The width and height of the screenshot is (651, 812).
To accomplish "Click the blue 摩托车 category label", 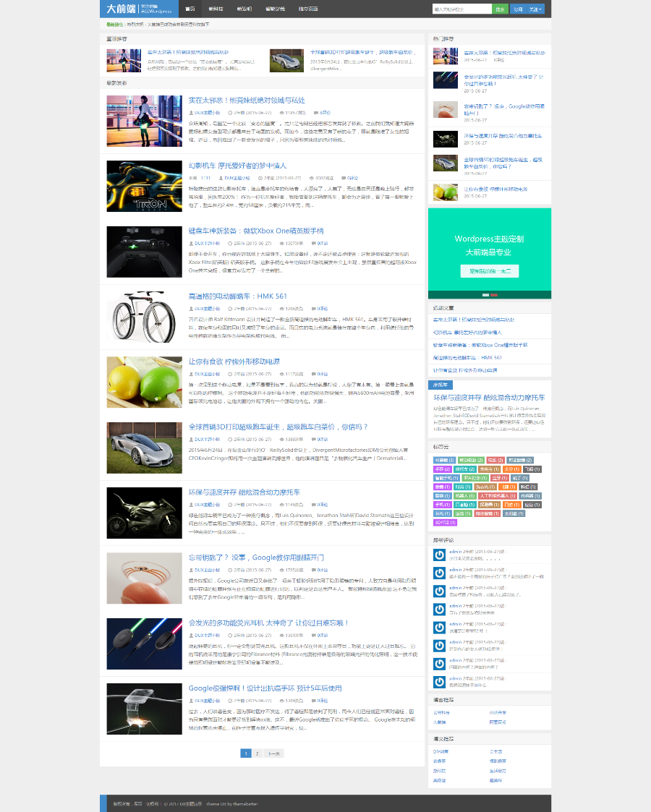I will tap(441, 385).
